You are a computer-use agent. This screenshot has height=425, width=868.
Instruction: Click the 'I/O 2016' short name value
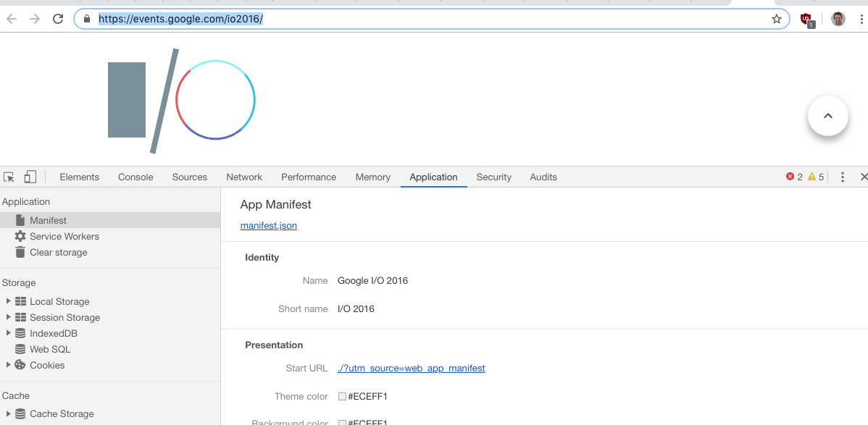(x=356, y=308)
